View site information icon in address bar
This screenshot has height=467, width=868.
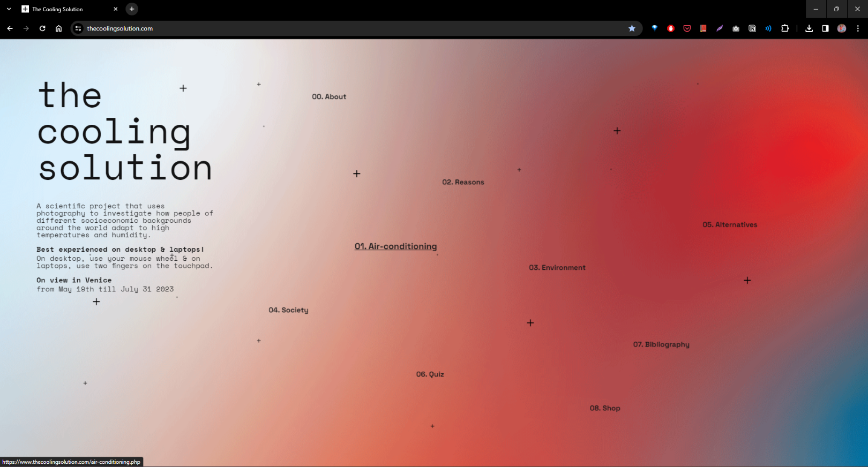[78, 28]
